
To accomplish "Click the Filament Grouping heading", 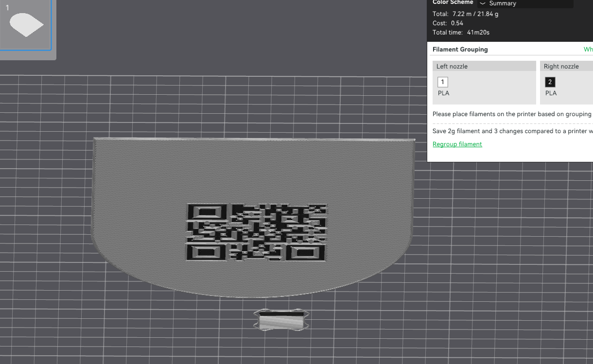I will [460, 49].
